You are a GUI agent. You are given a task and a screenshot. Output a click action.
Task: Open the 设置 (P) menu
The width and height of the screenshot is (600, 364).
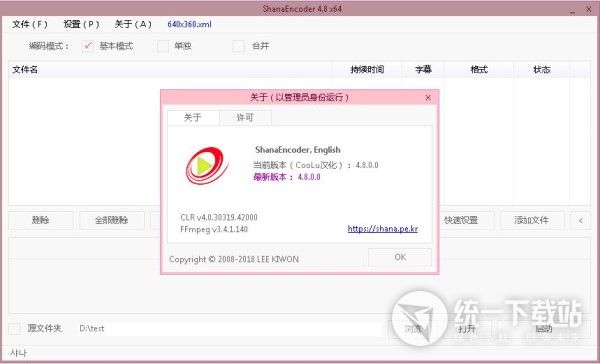point(81,24)
